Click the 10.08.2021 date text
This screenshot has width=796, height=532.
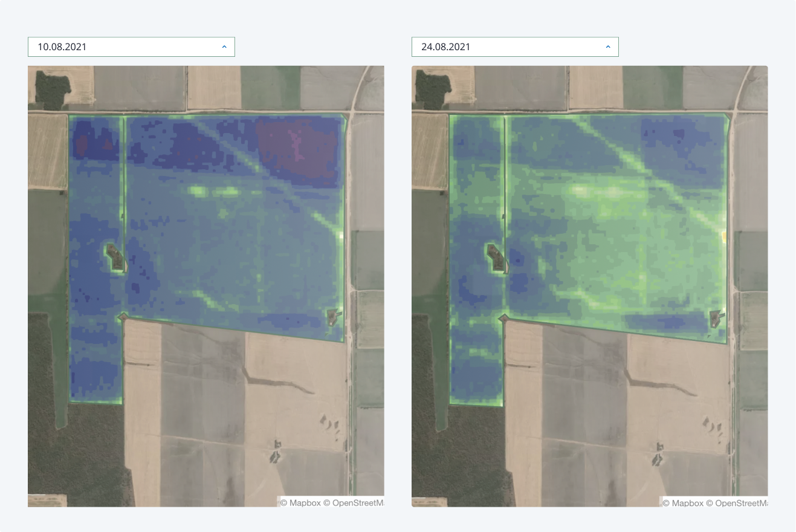[x=63, y=47]
